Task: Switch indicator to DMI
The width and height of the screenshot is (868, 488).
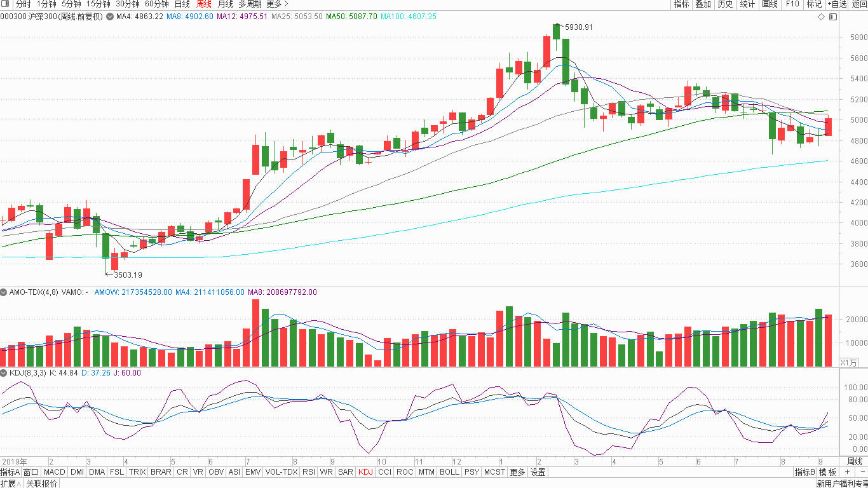Action: (x=77, y=472)
